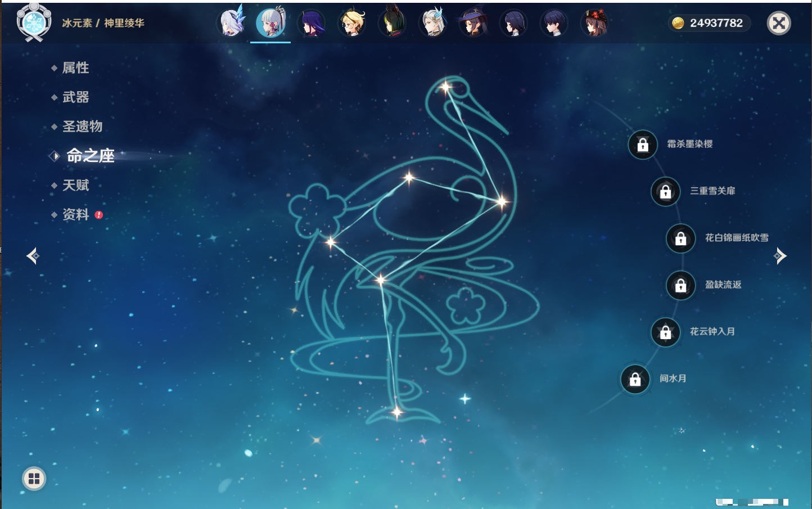Close the character screen with X button
Viewport: 812px width, 509px height.
[779, 23]
